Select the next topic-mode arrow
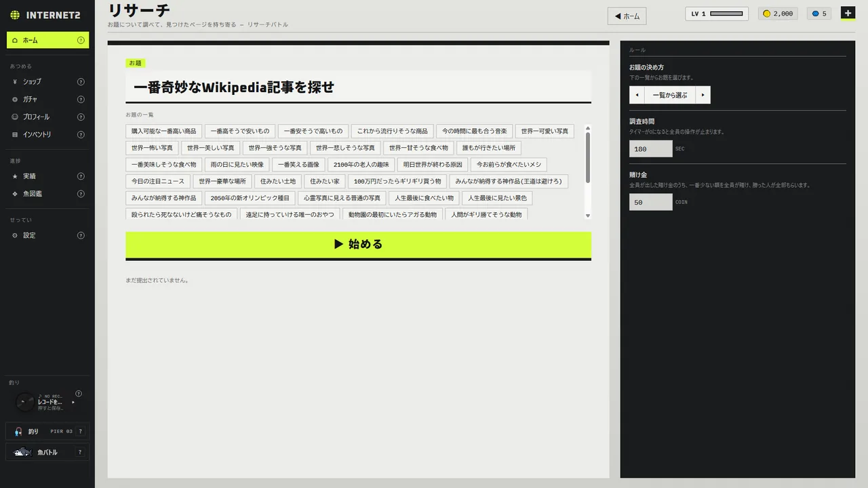Screen dimensions: 868x488 click(x=703, y=95)
